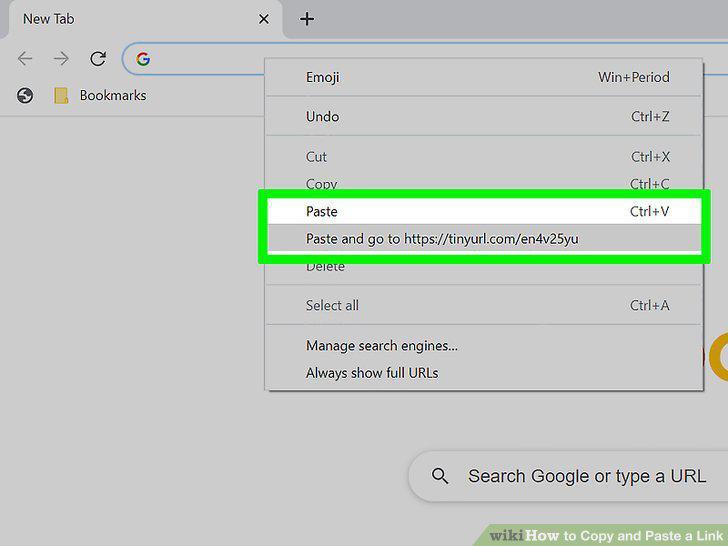This screenshot has height=546, width=728.
Task: Select the New Tab tab
Action: point(144,20)
